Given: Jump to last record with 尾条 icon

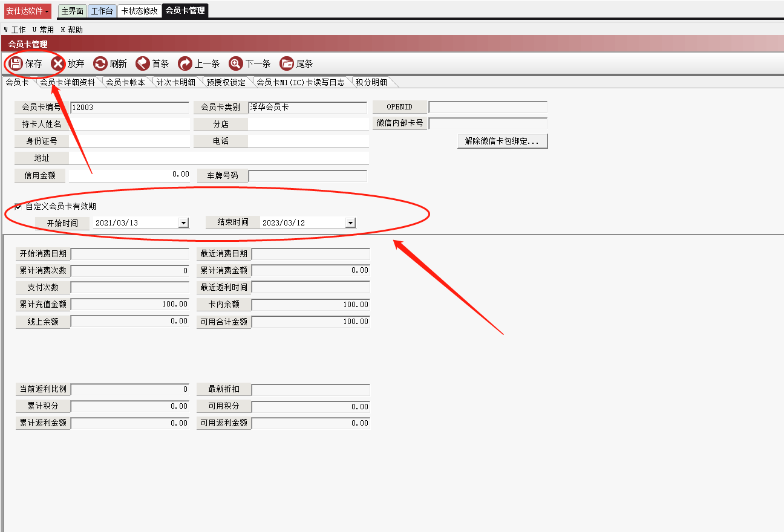Looking at the screenshot, I should (x=287, y=63).
